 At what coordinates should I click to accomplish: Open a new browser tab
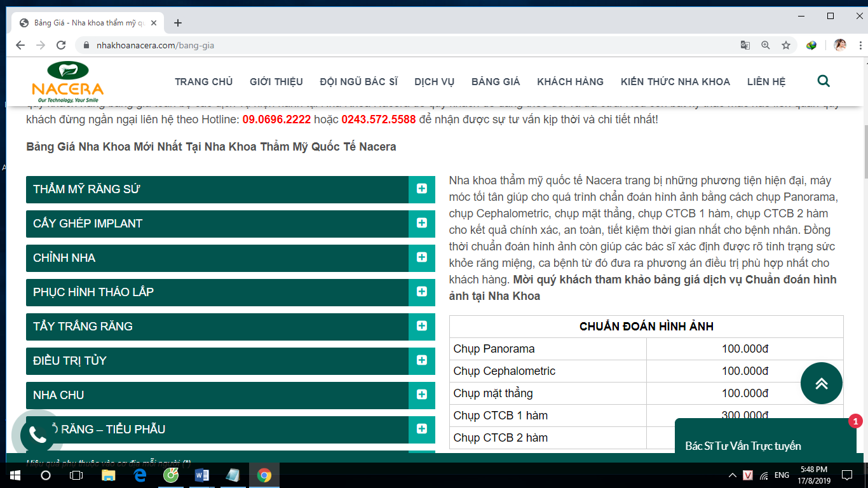pos(178,23)
